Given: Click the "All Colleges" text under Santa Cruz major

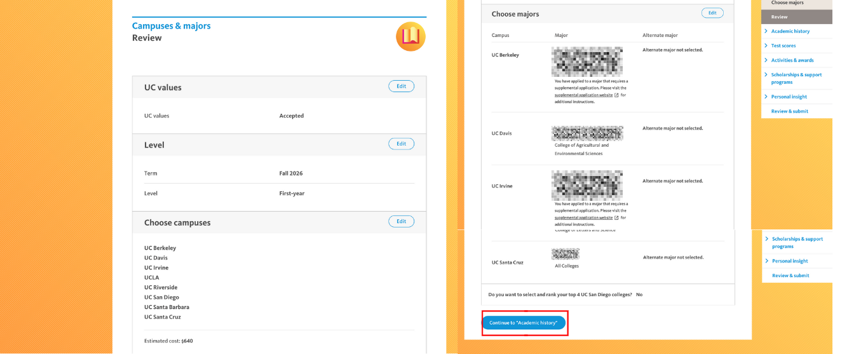Looking at the screenshot, I should (x=567, y=266).
